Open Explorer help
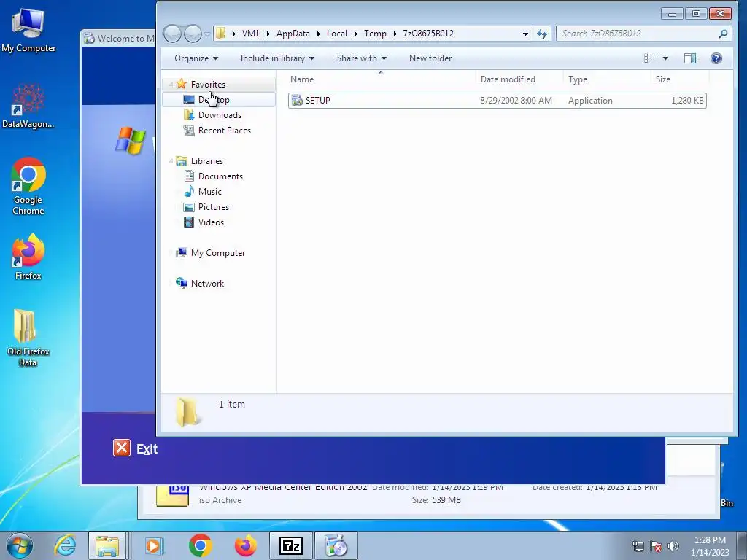The height and width of the screenshot is (560, 747). pyautogui.click(x=716, y=58)
